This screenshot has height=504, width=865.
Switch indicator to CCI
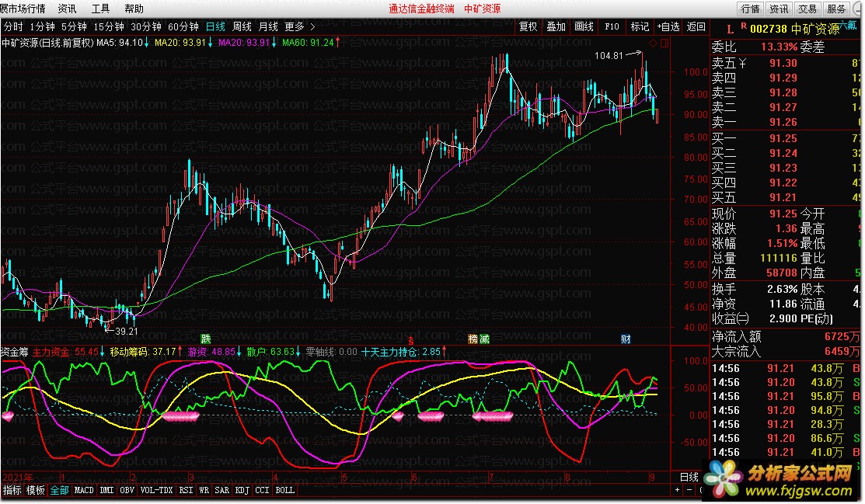262,490
